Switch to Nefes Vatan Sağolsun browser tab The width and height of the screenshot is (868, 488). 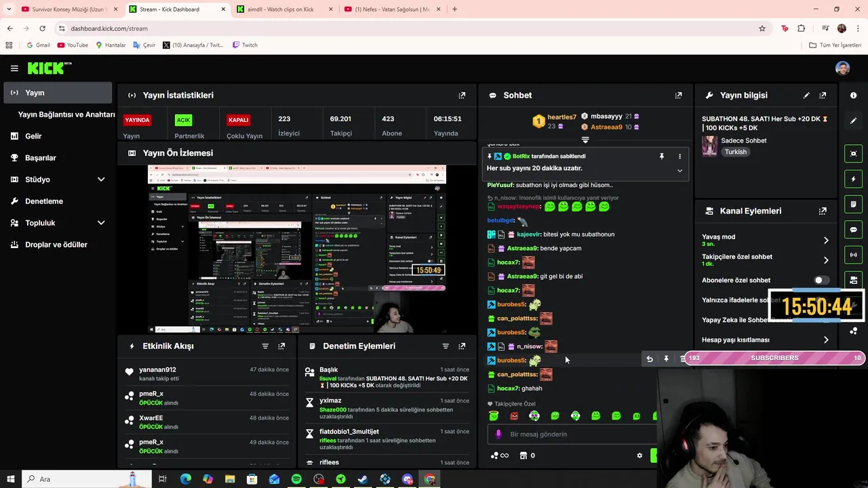pos(392,9)
